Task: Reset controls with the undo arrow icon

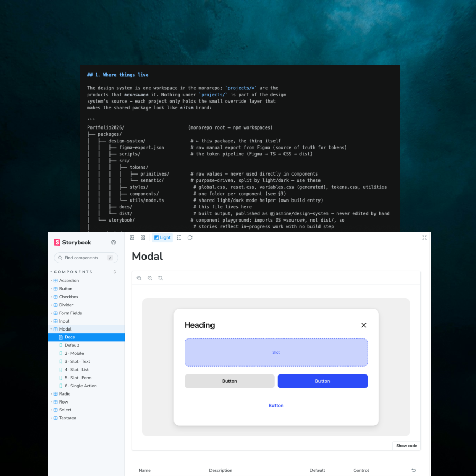Action: pos(414,470)
